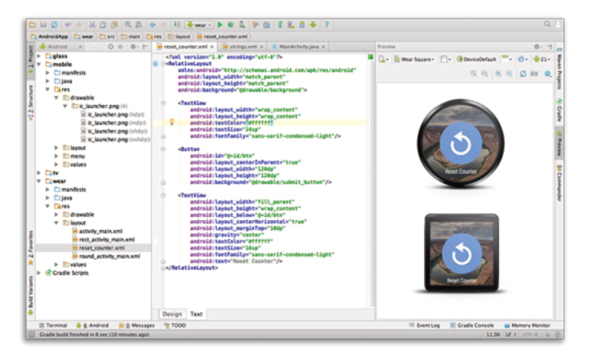The image size is (589, 364).
Task: Open the Memory Monitor
Action: tap(527, 325)
